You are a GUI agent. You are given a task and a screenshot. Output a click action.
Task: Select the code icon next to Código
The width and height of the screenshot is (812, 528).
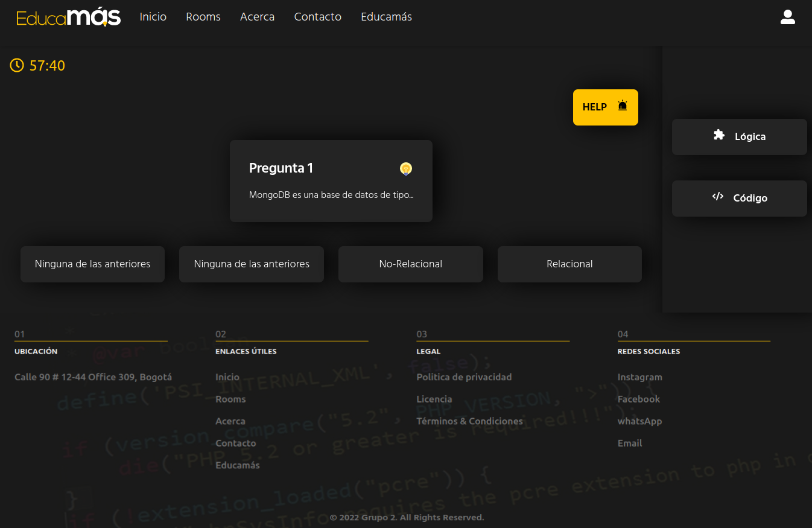pyautogui.click(x=717, y=196)
